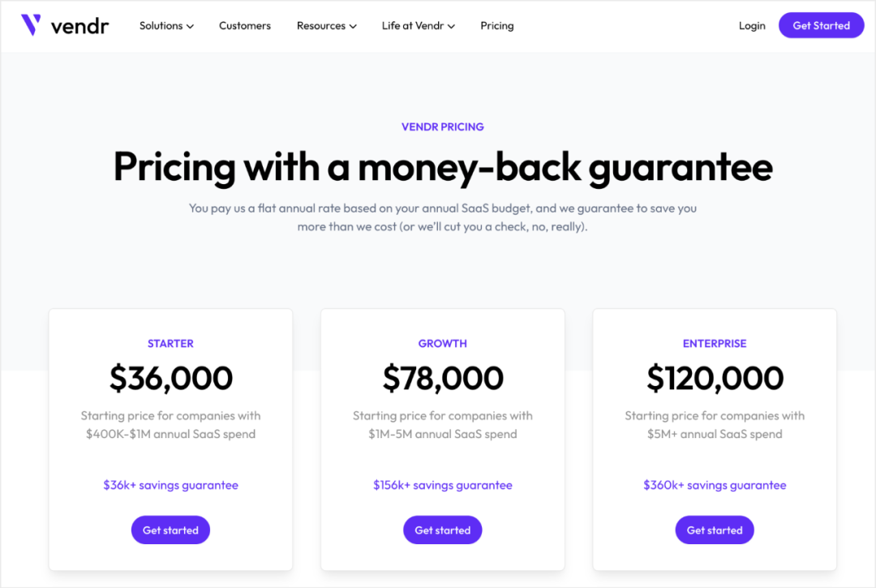Expand the Life at Vendr dropdown
The width and height of the screenshot is (876, 588).
click(418, 26)
